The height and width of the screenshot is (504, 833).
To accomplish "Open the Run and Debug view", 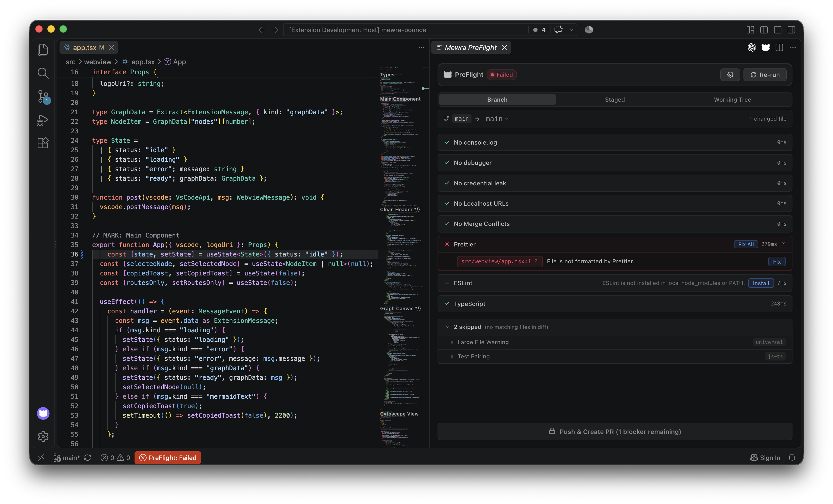I will (43, 120).
